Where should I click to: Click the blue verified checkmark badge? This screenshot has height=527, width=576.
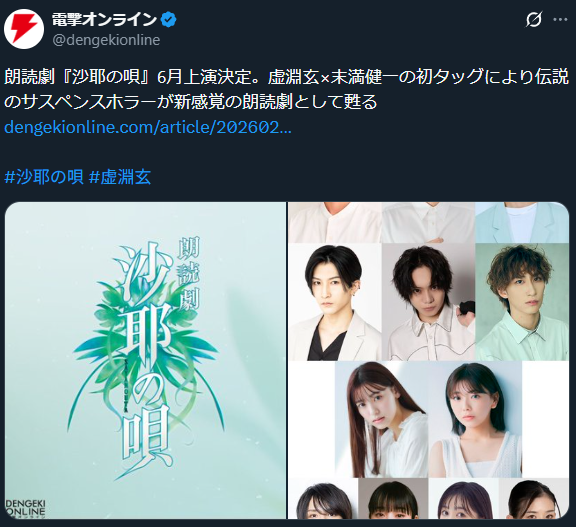click(x=169, y=19)
